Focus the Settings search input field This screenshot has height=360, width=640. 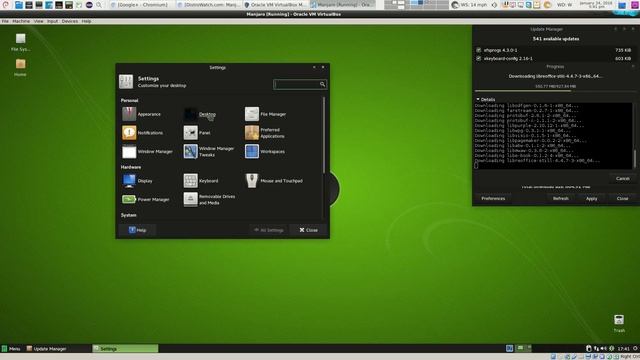[x=300, y=84]
